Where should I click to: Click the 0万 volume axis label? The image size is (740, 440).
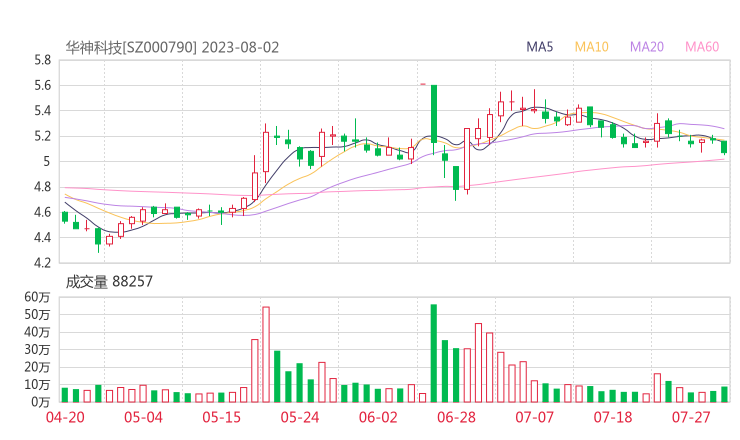(41, 402)
